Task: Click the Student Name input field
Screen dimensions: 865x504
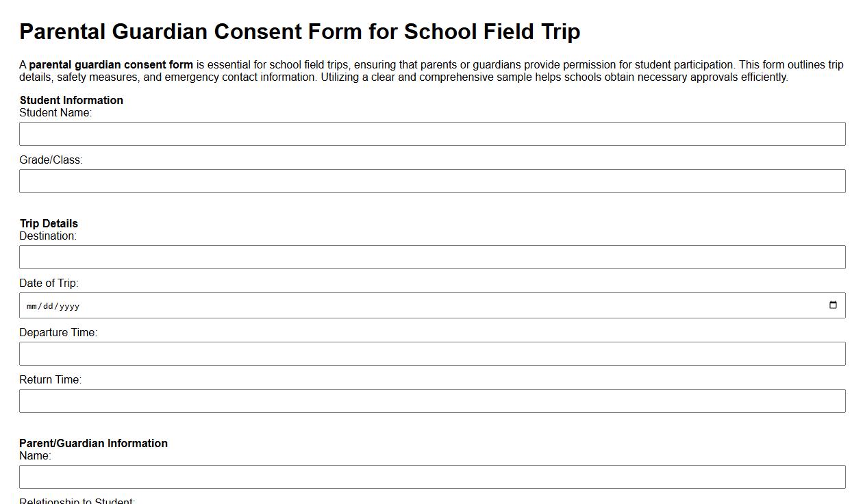Action: (x=431, y=134)
